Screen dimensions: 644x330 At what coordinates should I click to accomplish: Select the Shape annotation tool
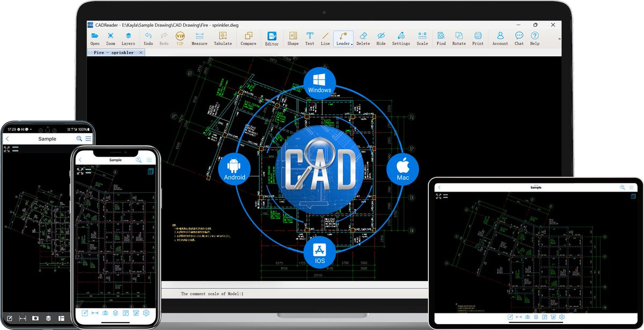(x=293, y=38)
